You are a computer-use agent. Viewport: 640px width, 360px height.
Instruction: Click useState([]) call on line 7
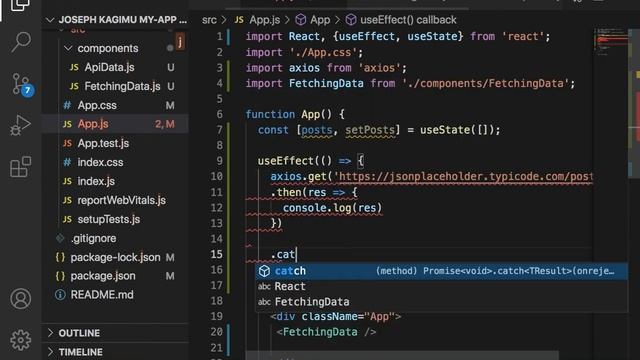457,130
